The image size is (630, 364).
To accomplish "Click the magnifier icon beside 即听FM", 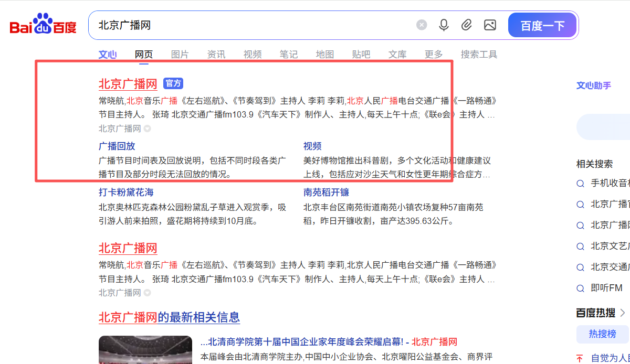I will pos(580,288).
